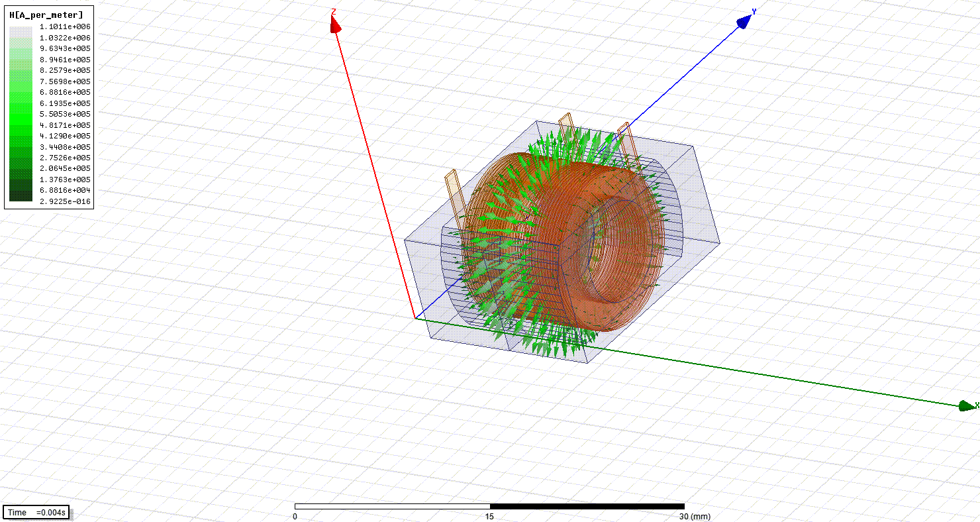Viewport: 980px width, 522px height.
Task: Select legend value 1.1011e+006
Action: coord(65,26)
